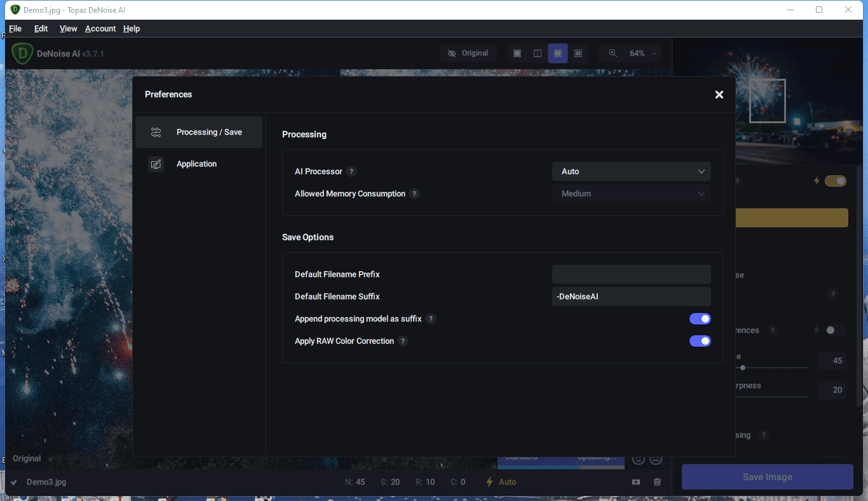Image resolution: width=868 pixels, height=501 pixels.
Task: Click the Allowed Memory Consumption help icon
Action: tap(414, 194)
